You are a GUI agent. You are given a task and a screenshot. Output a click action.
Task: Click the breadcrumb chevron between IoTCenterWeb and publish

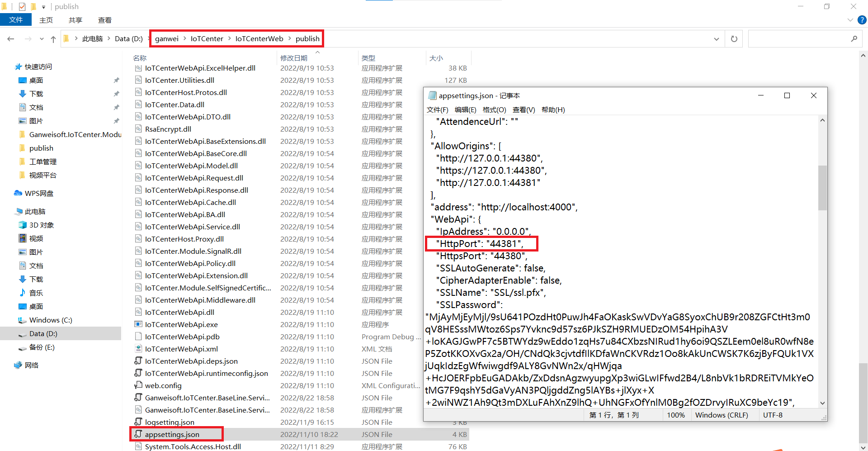tap(289, 39)
